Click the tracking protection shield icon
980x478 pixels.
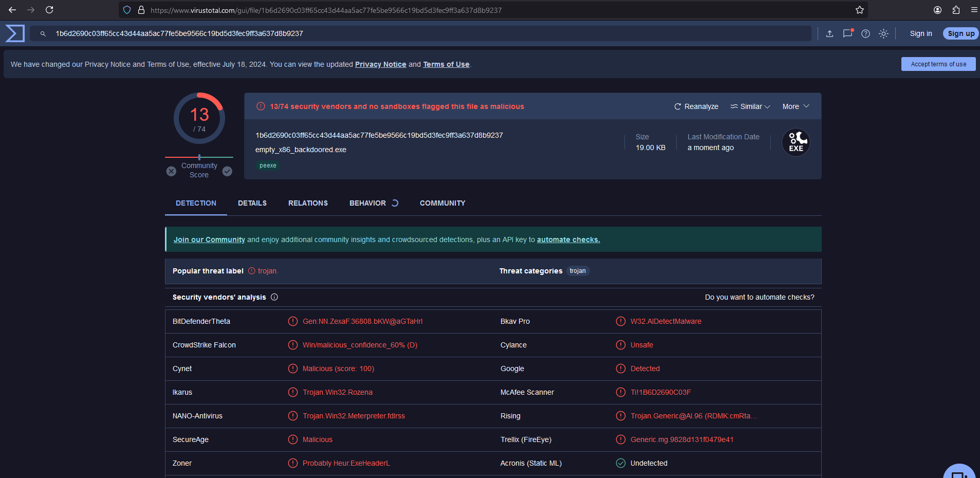click(127, 10)
